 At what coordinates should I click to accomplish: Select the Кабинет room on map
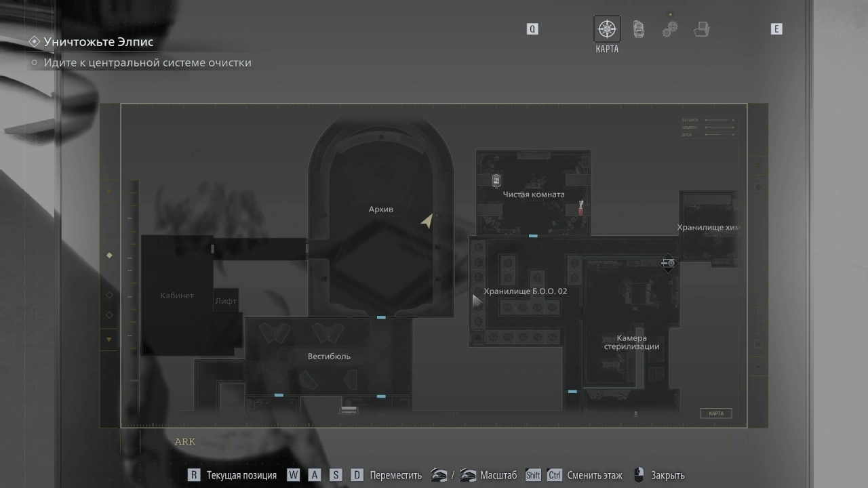(x=176, y=296)
